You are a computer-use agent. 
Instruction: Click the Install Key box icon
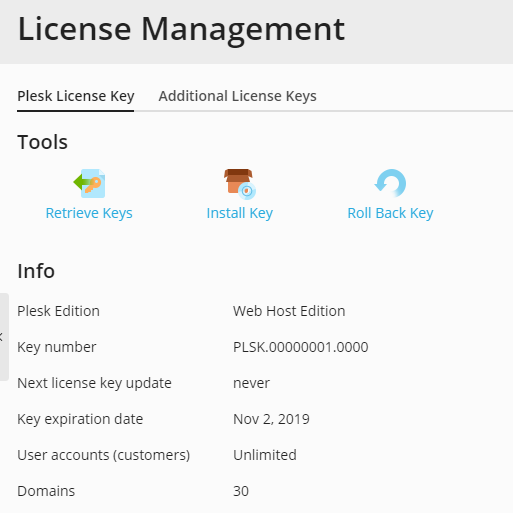pos(240,184)
